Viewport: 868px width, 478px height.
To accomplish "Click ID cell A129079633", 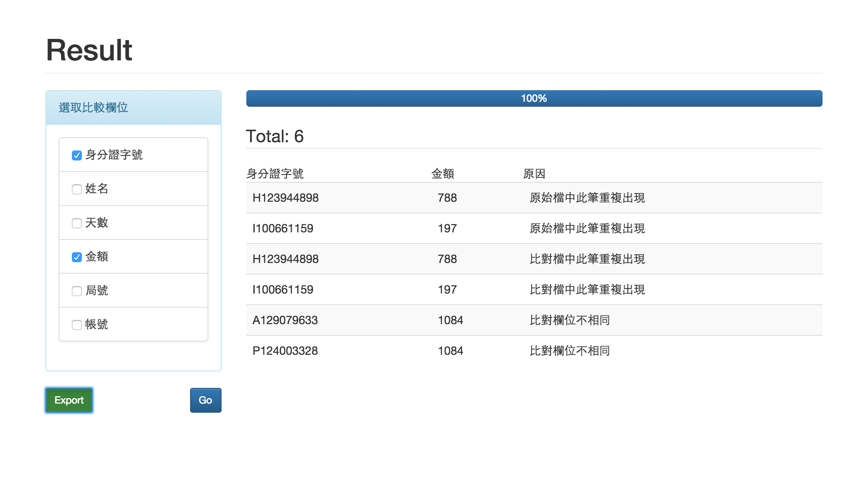I will pos(285,320).
